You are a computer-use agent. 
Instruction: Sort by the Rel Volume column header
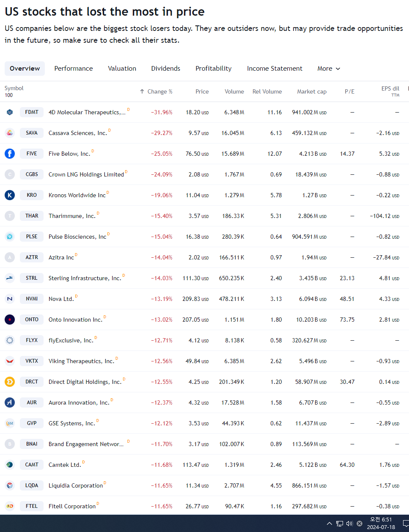267,91
